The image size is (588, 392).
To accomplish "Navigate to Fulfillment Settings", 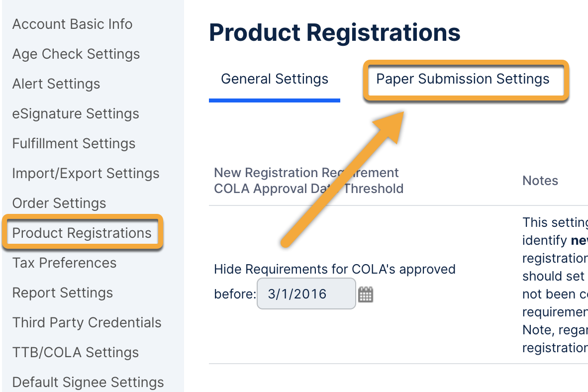I will 74,144.
